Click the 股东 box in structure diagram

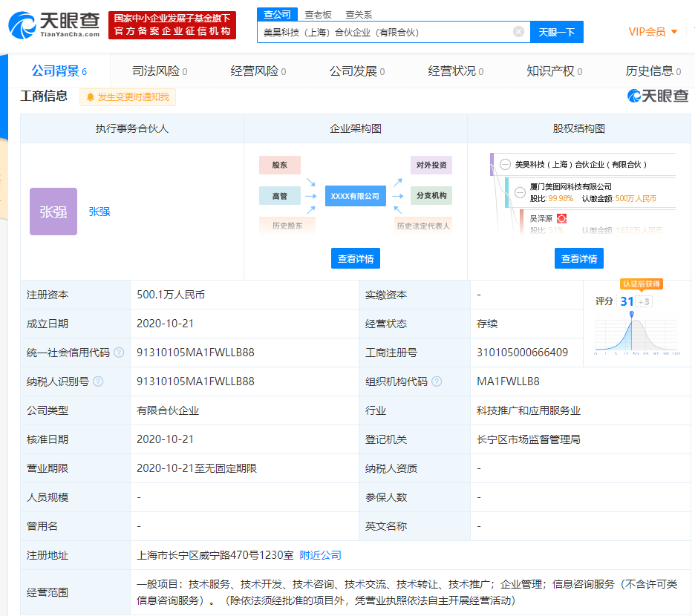pyautogui.click(x=280, y=165)
